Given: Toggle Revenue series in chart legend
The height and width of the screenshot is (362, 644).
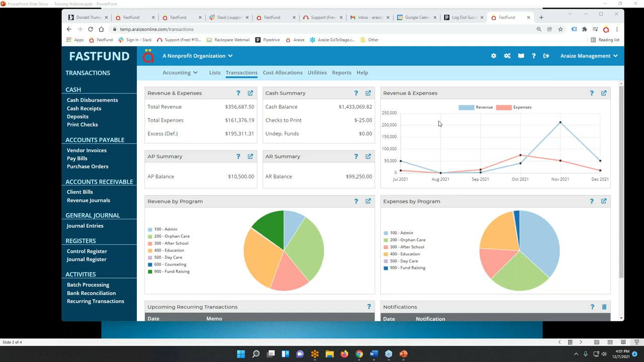Looking at the screenshot, I should 475,107.
